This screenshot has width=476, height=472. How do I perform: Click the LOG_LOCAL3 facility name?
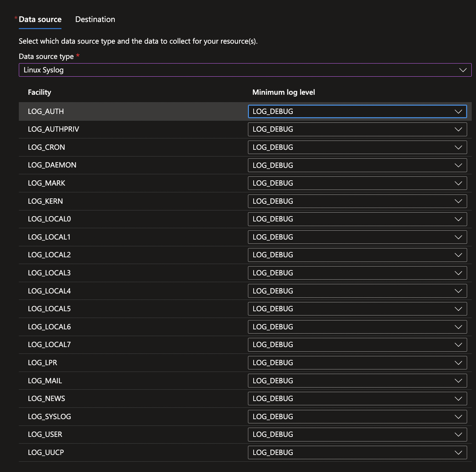pyautogui.click(x=49, y=273)
